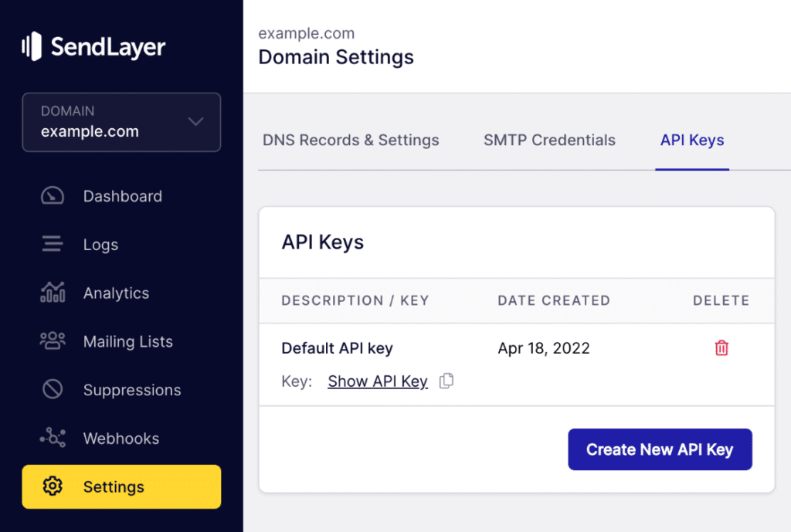Click the Settings gear icon
791x532 pixels.
point(52,486)
